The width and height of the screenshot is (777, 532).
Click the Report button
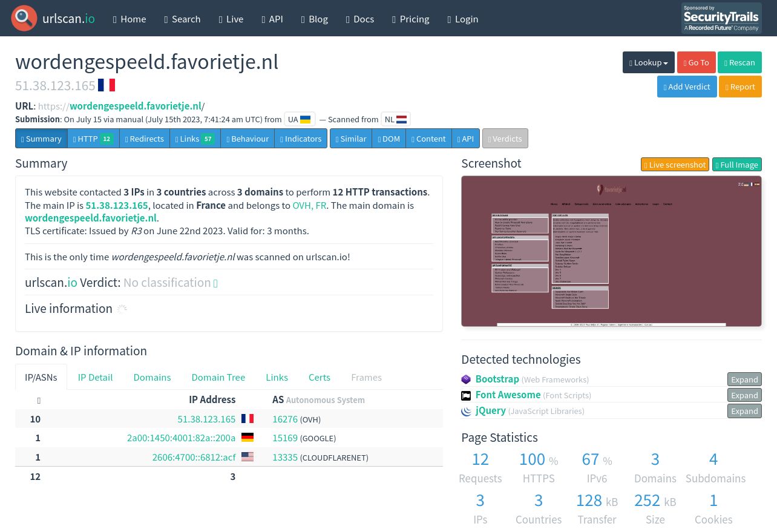(740, 87)
